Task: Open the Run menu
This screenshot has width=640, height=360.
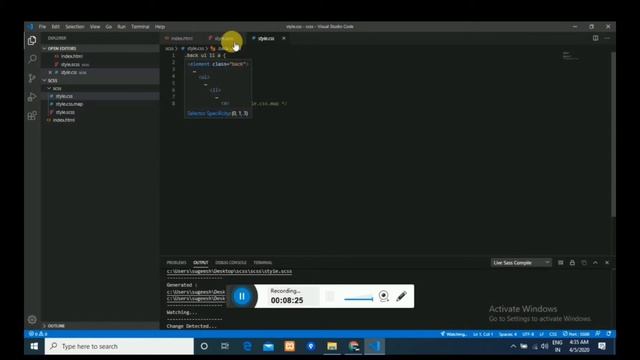Action: (x=121, y=27)
